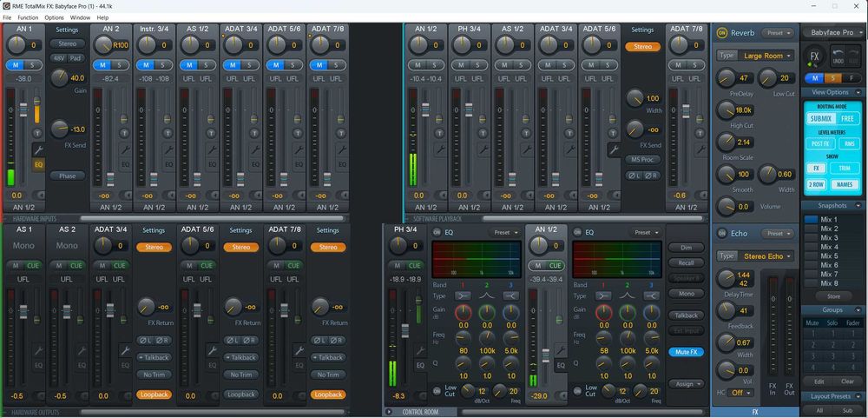Click the Dim button
The image size is (868, 418).
pos(687,248)
